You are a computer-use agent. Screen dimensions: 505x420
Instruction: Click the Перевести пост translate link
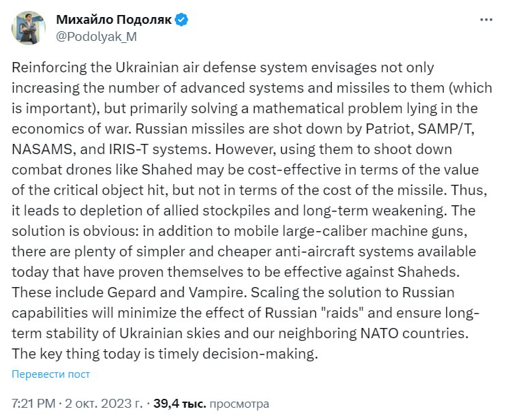50,374
